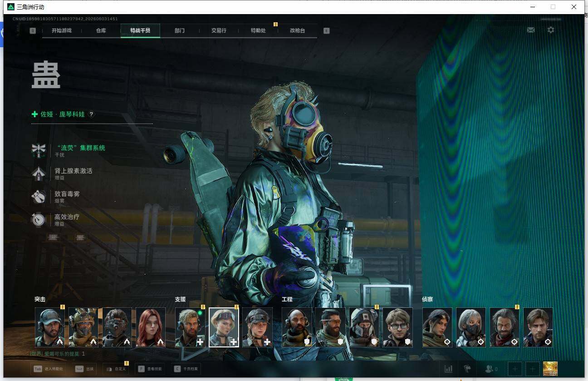Select the “流荧”集群系统 skill icon
588x381 pixels.
click(x=39, y=150)
